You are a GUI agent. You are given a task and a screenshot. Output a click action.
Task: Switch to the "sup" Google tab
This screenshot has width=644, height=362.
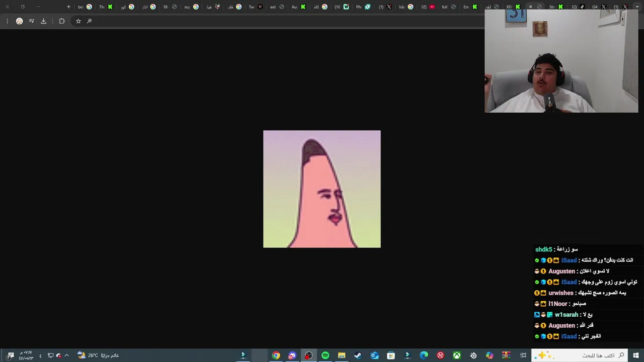point(191,7)
